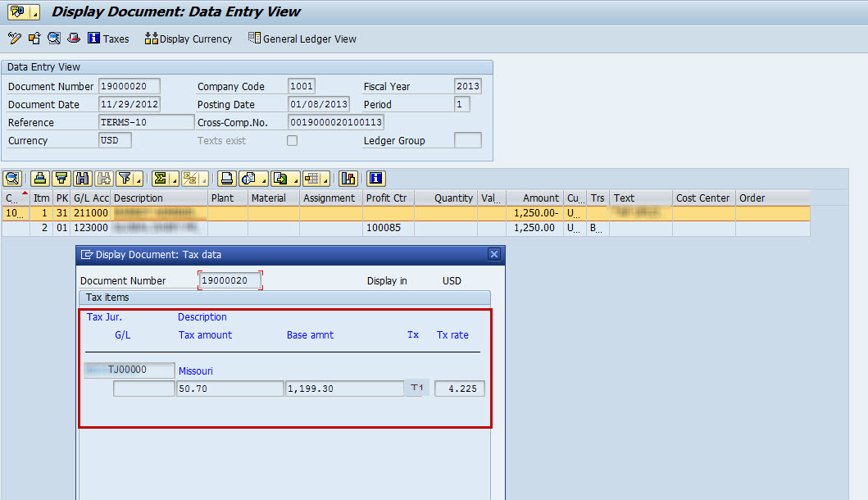Click the Find binoculars icon
The width and height of the screenshot is (868, 500).
click(x=83, y=178)
